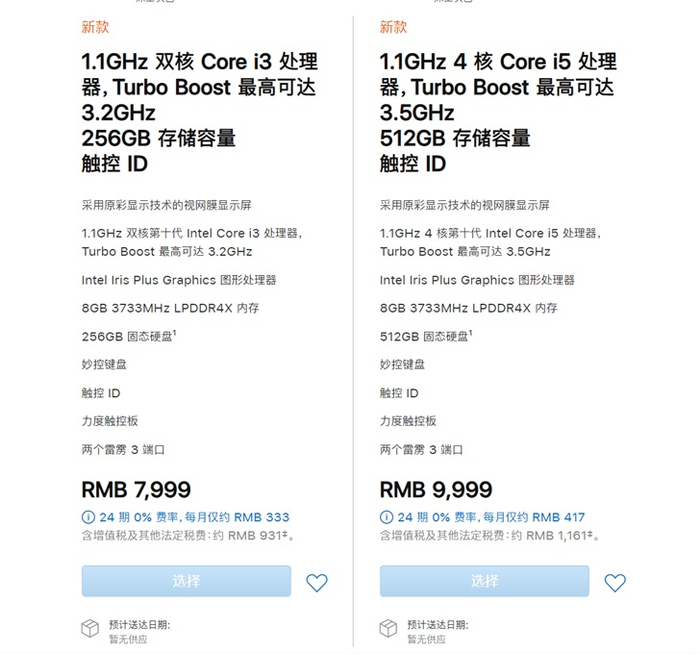The height and width of the screenshot is (654, 700).
Task: Click the heart icon for Core i5 model
Action: tap(615, 582)
